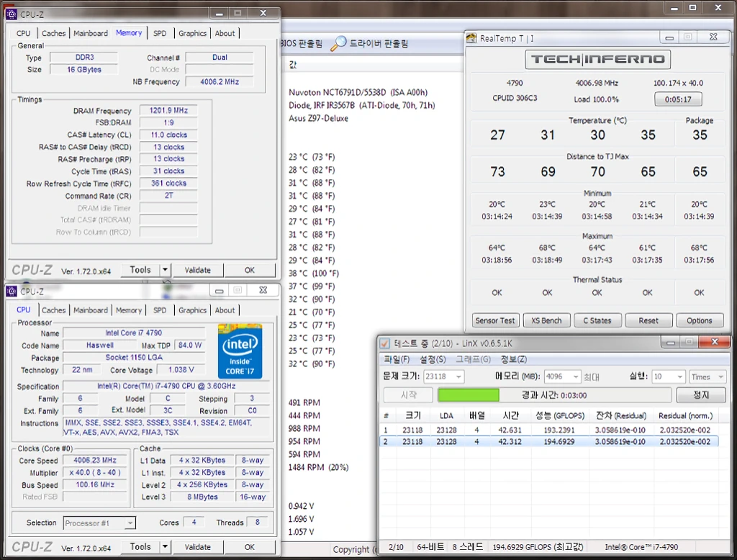Open RealTemp Options
This screenshot has width=737, height=560.
(700, 321)
